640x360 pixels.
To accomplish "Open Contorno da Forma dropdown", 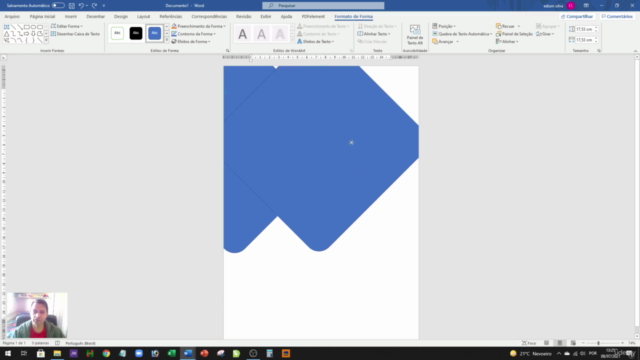I will (x=194, y=34).
